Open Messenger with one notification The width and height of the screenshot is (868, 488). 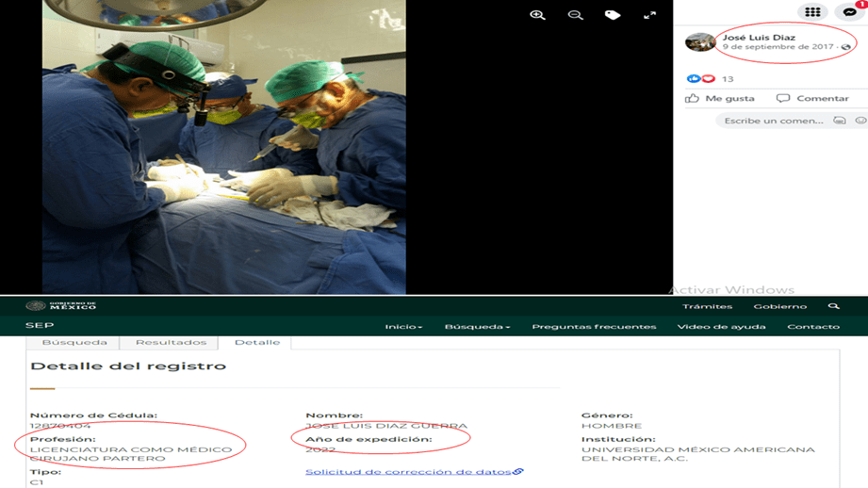point(850,12)
